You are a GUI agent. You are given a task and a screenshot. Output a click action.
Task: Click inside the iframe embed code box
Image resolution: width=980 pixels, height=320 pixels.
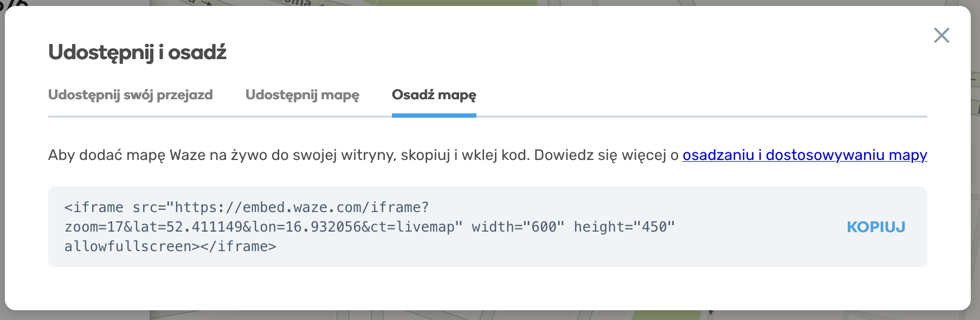488,227
